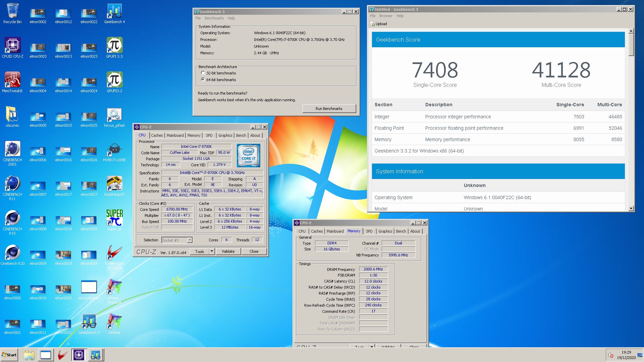Click the Windows Start button
The image size is (644, 362).
pos(9,355)
